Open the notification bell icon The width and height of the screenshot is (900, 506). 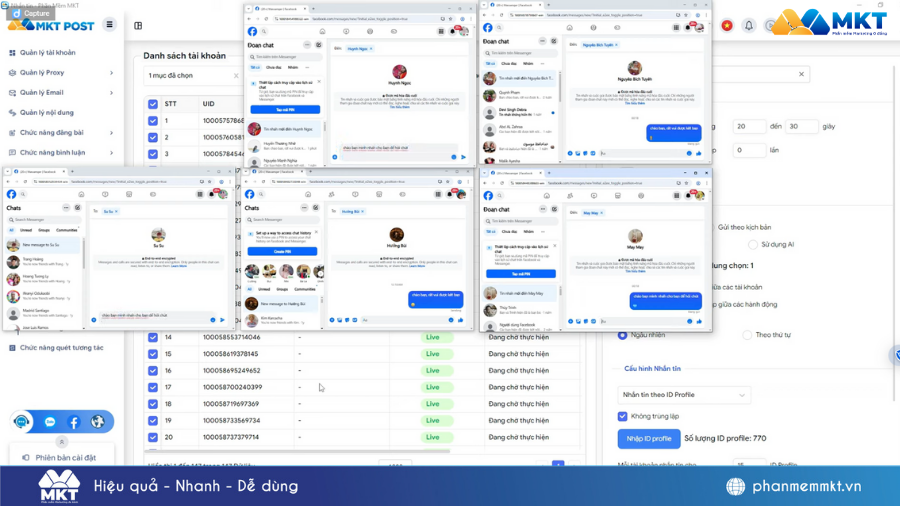(748, 26)
